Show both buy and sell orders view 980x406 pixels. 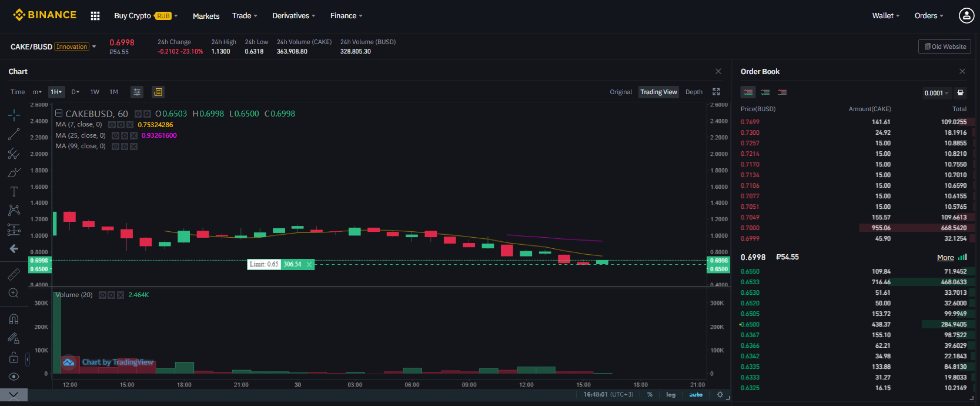click(748, 92)
